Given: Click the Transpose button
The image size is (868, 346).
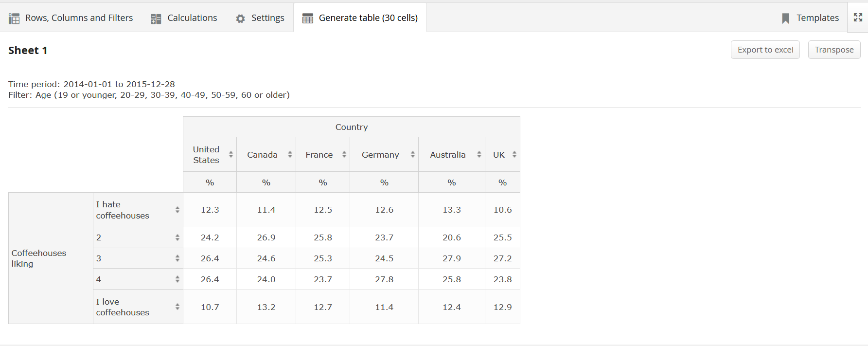Looking at the screenshot, I should coord(834,50).
